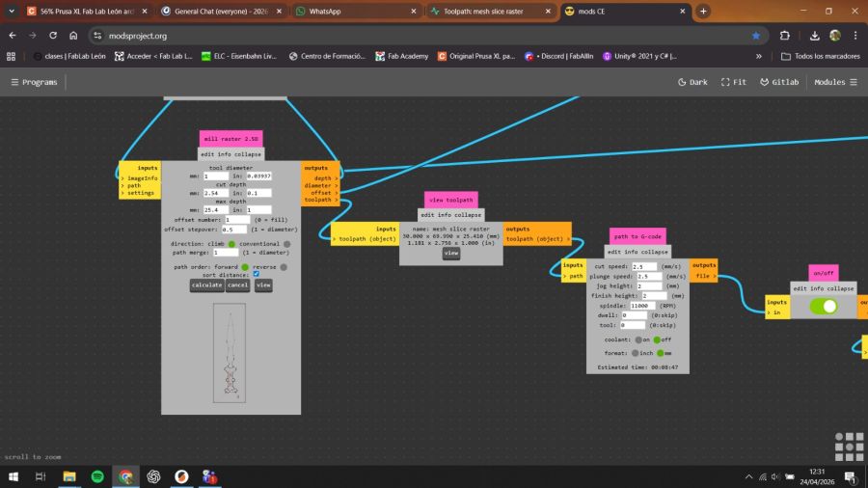Click the Fit view button
The image size is (868, 488).
tap(734, 82)
